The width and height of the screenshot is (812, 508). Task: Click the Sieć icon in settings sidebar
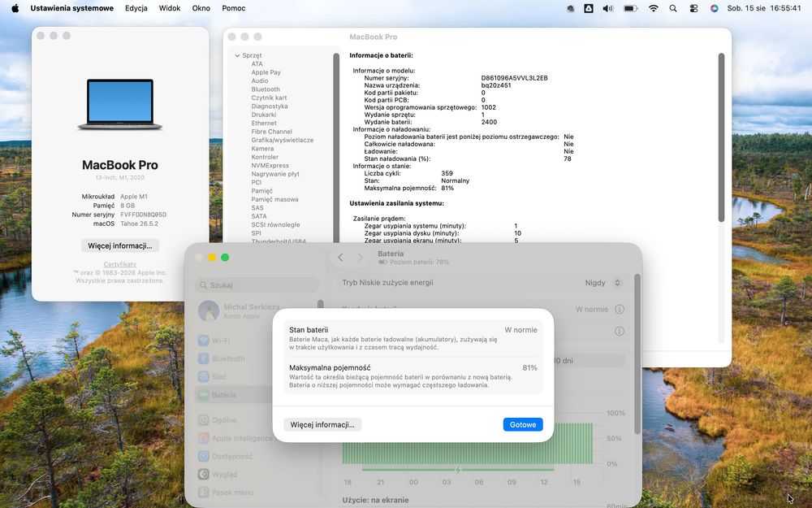pyautogui.click(x=204, y=377)
